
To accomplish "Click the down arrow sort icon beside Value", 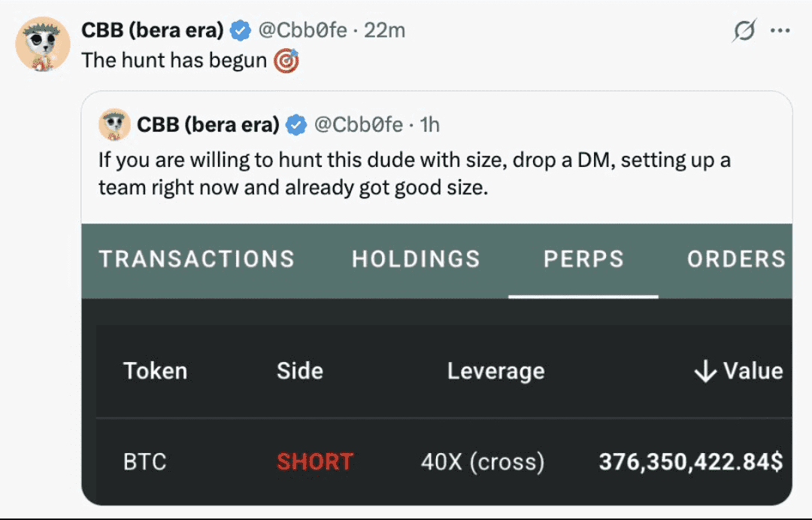I will 704,371.
